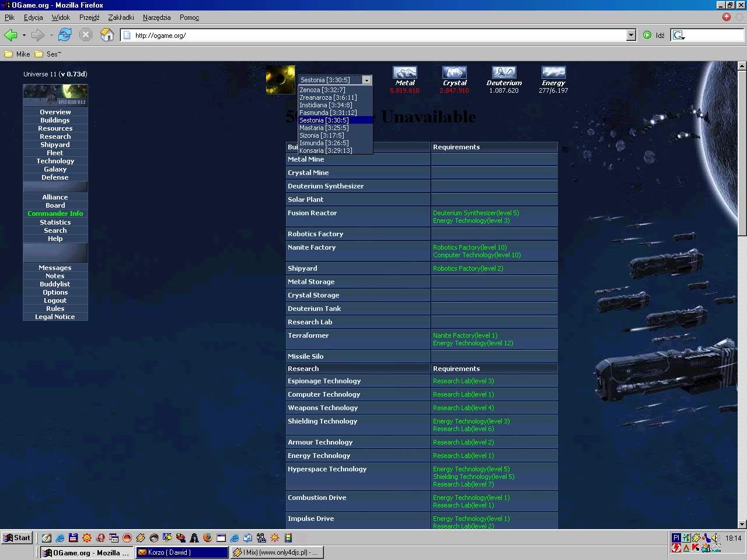Select planet Sizonia [3:17:5]
Image resolution: width=747 pixels, height=560 pixels.
[x=335, y=135]
